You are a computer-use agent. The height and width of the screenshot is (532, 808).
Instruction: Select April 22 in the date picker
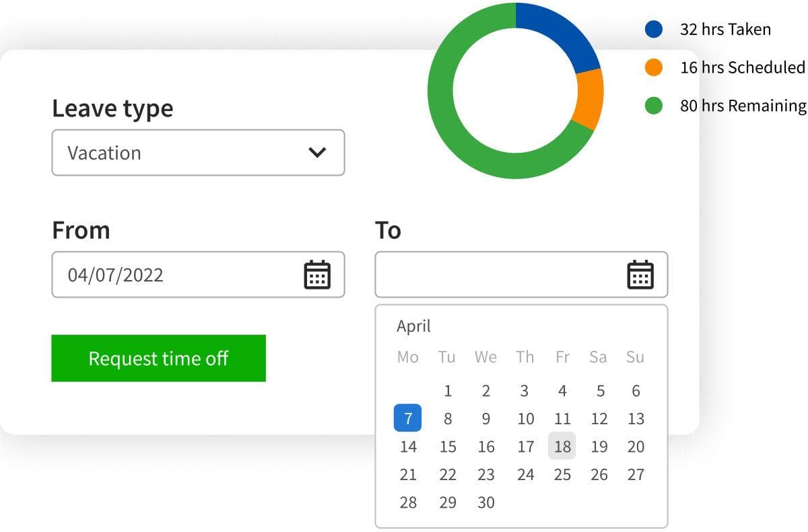(448, 474)
